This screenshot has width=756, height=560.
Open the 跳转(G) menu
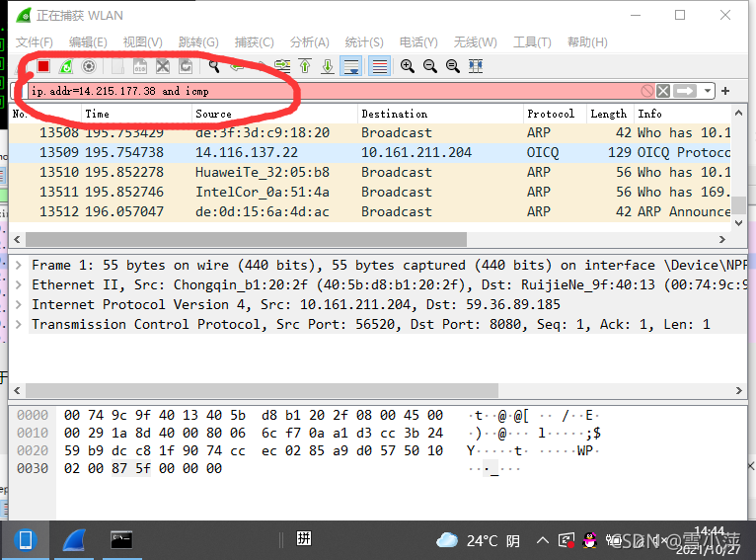[x=198, y=42]
